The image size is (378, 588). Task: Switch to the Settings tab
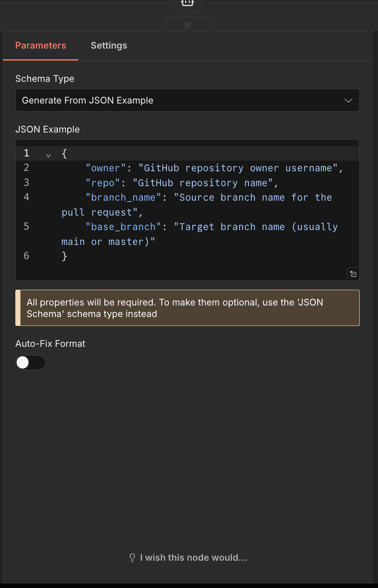pyautogui.click(x=109, y=45)
